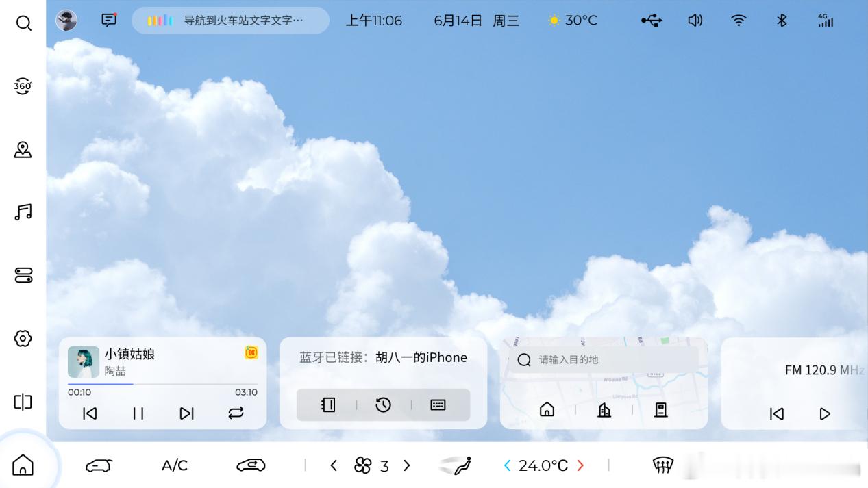Tap the voice assistant navigation prompt

coord(230,21)
